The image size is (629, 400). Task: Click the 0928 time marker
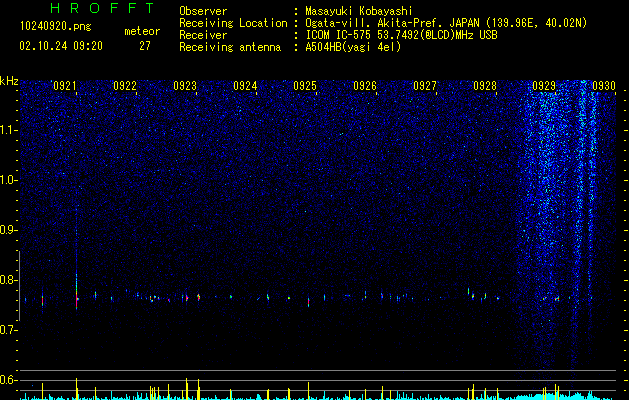(x=485, y=86)
